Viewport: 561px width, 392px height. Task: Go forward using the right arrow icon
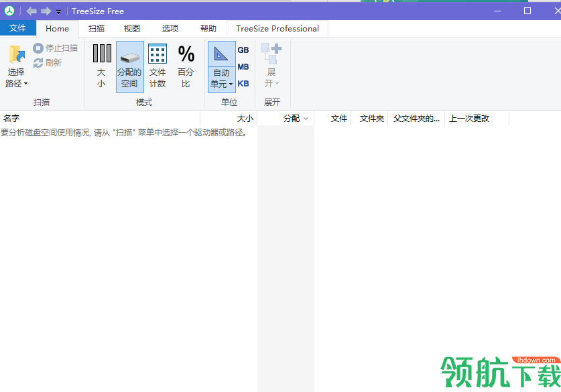coord(46,11)
